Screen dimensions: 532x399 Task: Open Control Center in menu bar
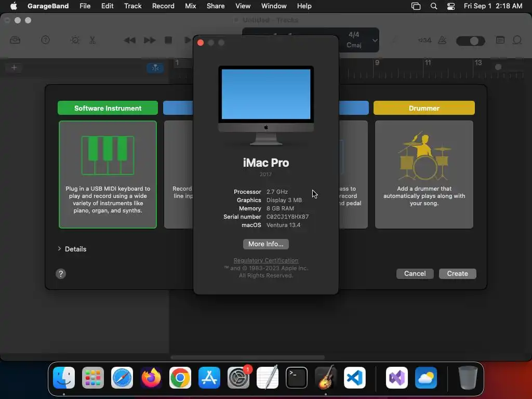click(450, 6)
